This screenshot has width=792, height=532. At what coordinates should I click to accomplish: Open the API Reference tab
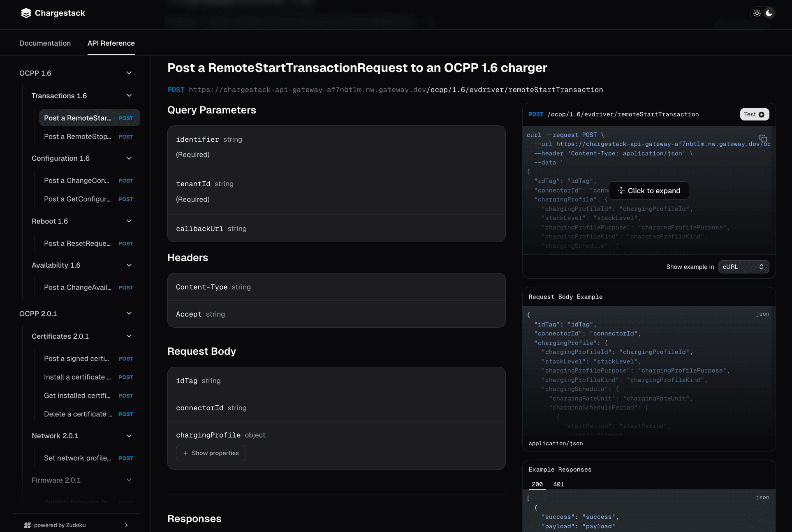[111, 43]
